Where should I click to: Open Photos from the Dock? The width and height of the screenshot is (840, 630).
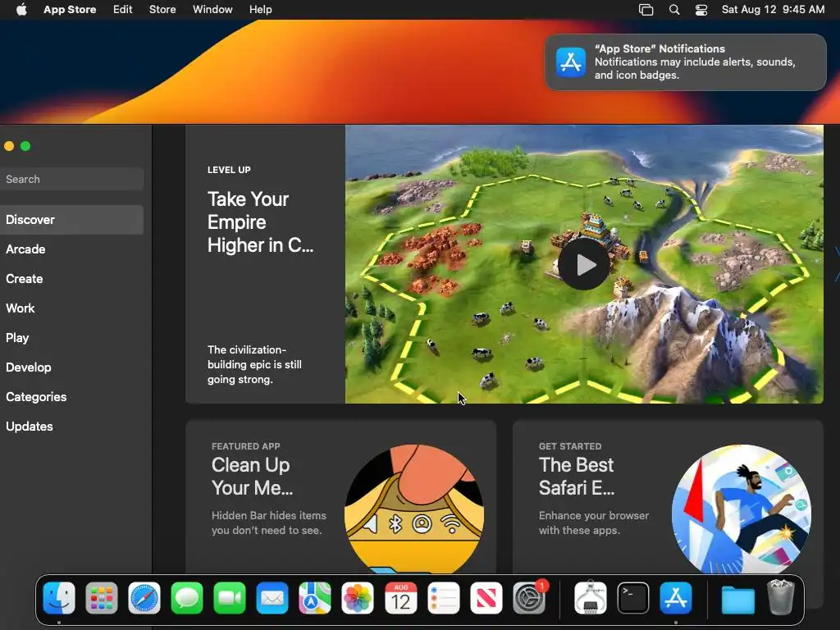pyautogui.click(x=358, y=598)
